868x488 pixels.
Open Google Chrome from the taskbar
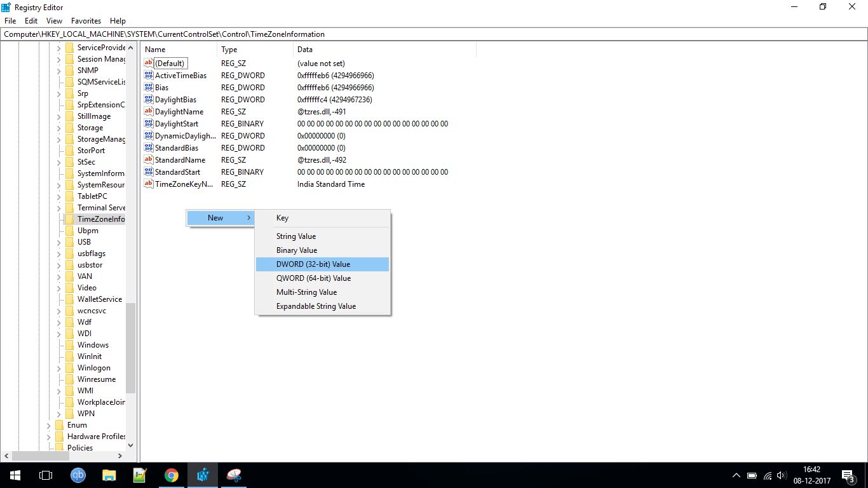pos(171,475)
